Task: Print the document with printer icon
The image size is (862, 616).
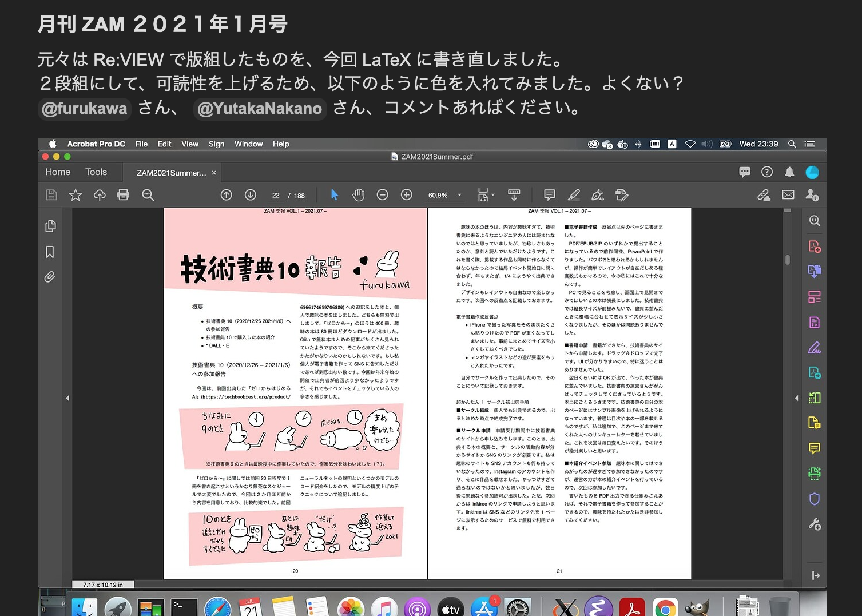Action: click(x=123, y=195)
